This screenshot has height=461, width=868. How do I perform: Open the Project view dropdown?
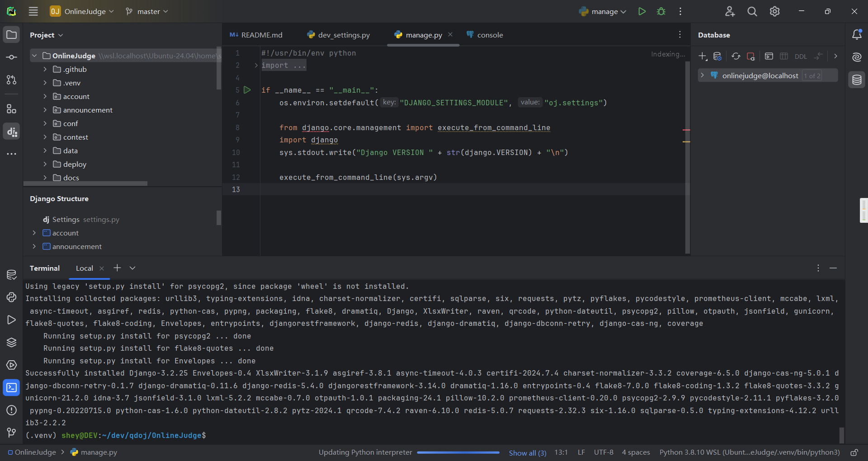[x=47, y=35]
